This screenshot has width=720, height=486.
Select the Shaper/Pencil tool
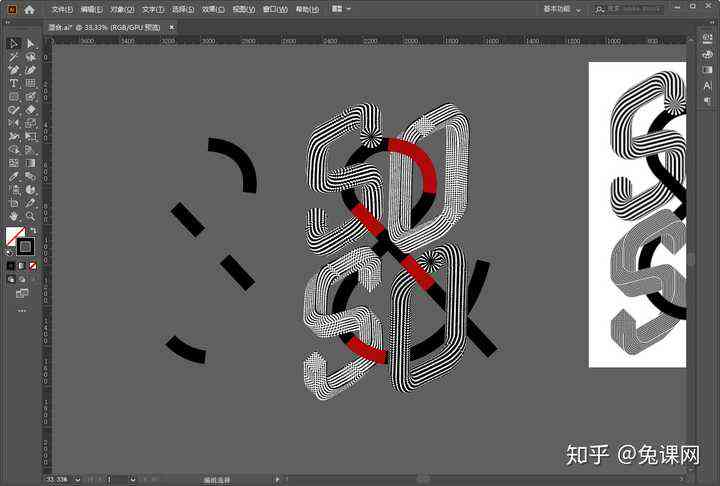(13, 110)
